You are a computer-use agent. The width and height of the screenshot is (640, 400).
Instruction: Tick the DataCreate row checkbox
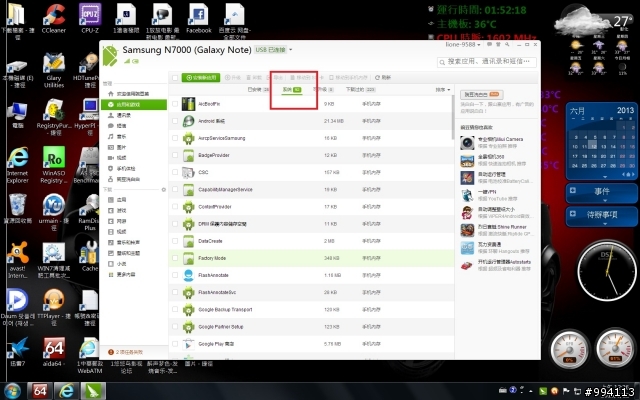[x=175, y=241]
